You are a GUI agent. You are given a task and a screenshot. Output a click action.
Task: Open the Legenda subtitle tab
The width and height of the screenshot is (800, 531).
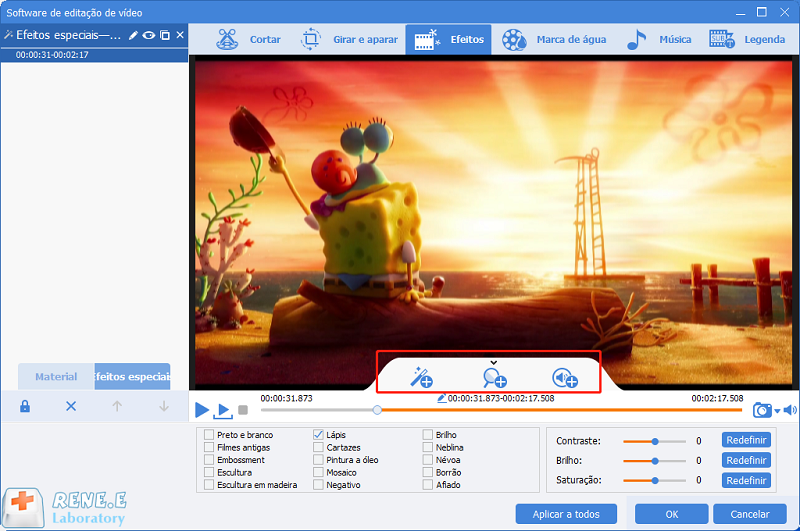click(x=747, y=39)
